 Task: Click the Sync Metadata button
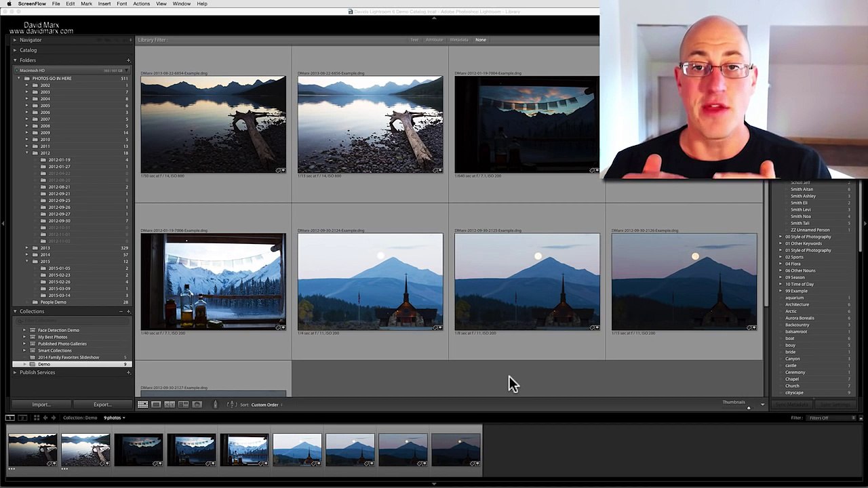tap(791, 405)
